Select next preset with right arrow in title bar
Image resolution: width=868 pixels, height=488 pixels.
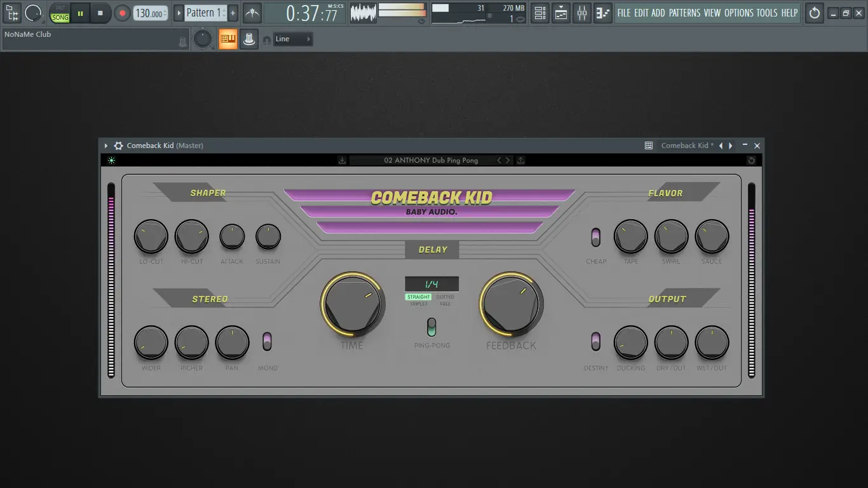click(x=731, y=146)
